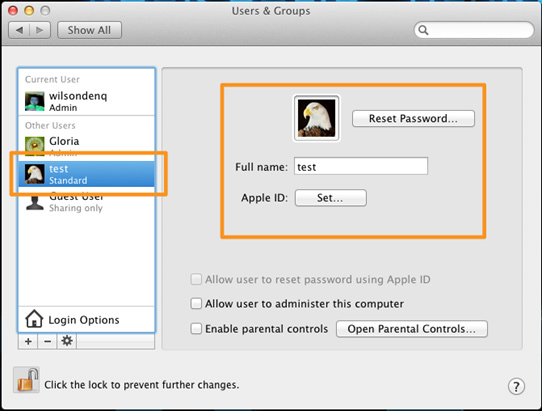The height and width of the screenshot is (411, 542).
Task: Click the Set Apple ID button
Action: [x=330, y=198]
